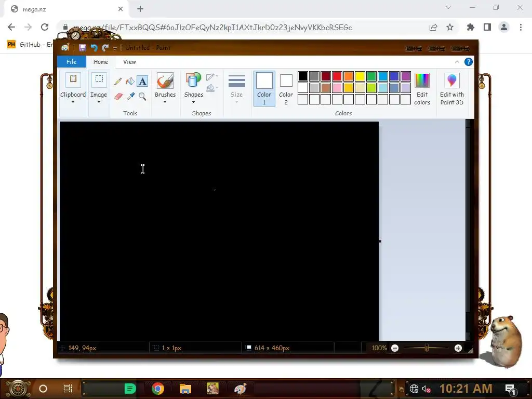The image size is (532, 399).
Task: Open the shape Outline dropdown
Action: coord(212,77)
